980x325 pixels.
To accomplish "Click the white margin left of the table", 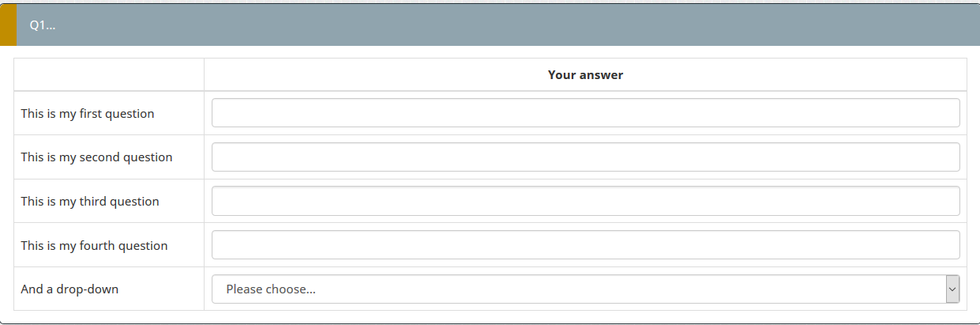I will [7, 182].
